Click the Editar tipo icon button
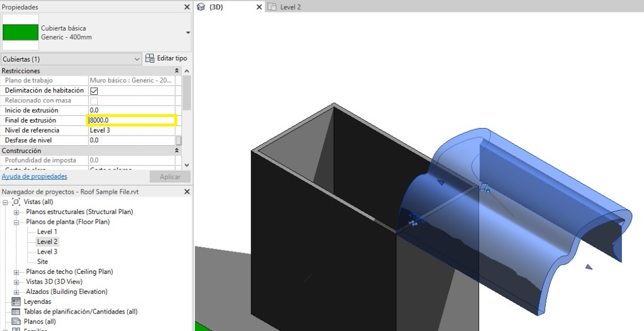Screen dimensions: 644x331 [x=150, y=58]
